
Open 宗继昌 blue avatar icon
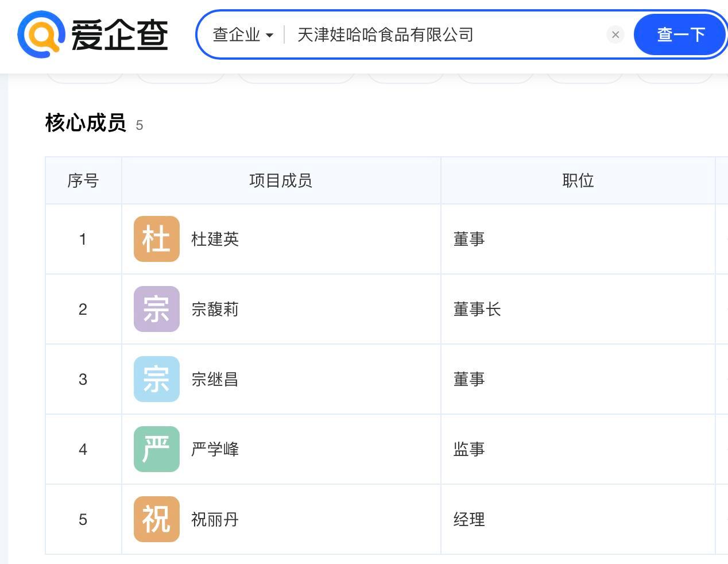click(x=157, y=379)
